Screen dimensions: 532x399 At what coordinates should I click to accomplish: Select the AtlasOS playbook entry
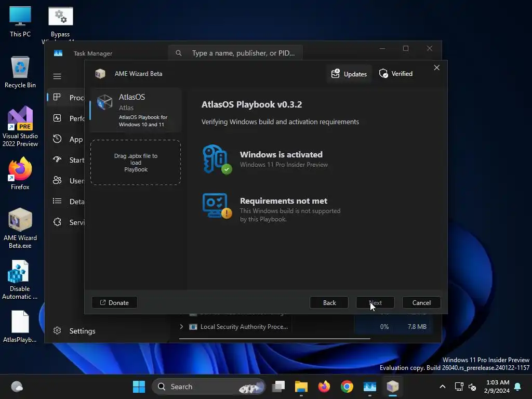coord(136,110)
